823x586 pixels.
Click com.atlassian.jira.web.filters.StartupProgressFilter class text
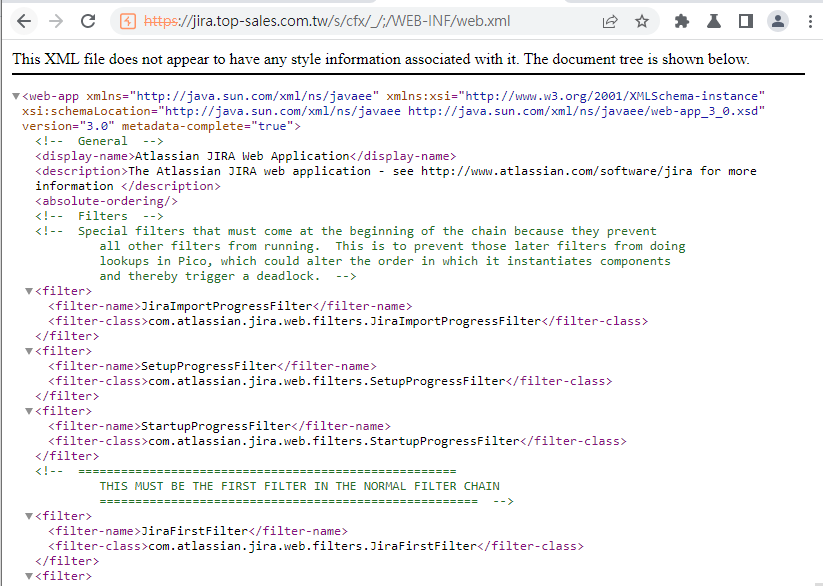[334, 441]
